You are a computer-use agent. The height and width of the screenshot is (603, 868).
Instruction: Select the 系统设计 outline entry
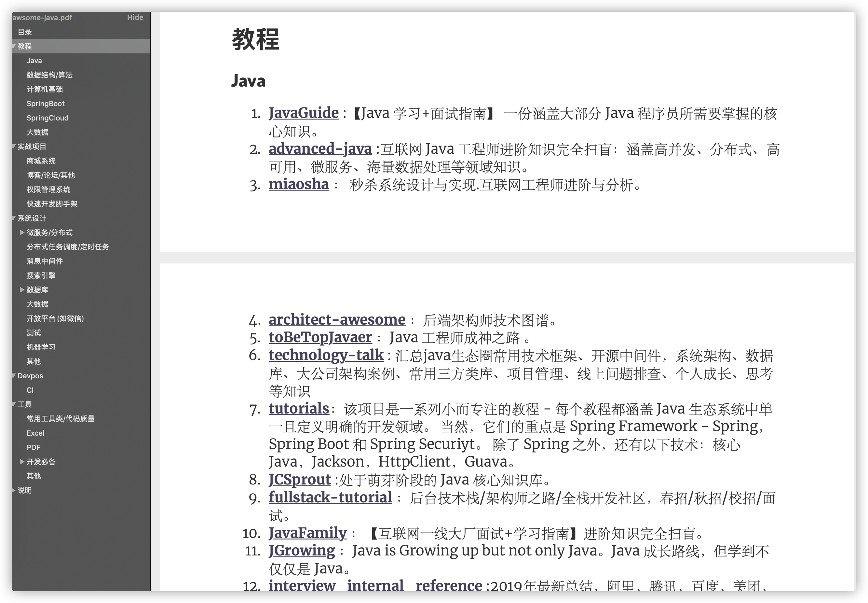32,218
